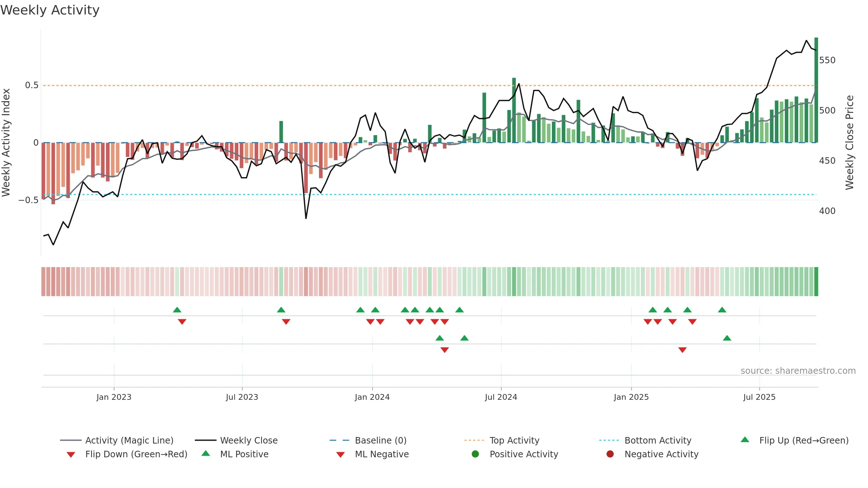868x488 pixels.
Task: Click the Weekly Close Price axis title
Action: point(849,142)
